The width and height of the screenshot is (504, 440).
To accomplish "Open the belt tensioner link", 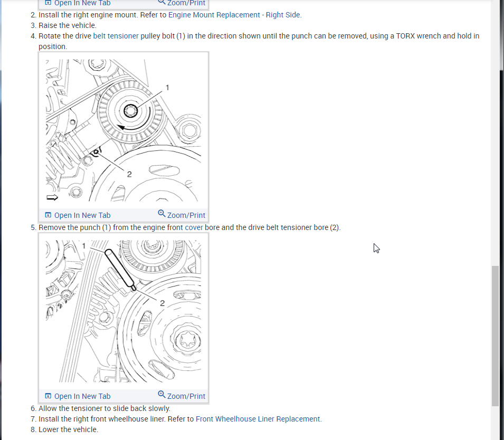I will 116,36.
